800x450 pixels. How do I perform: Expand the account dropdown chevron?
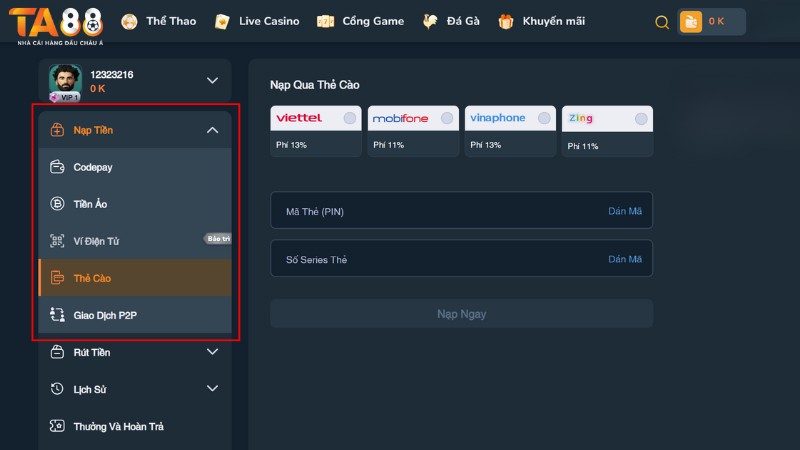[212, 80]
